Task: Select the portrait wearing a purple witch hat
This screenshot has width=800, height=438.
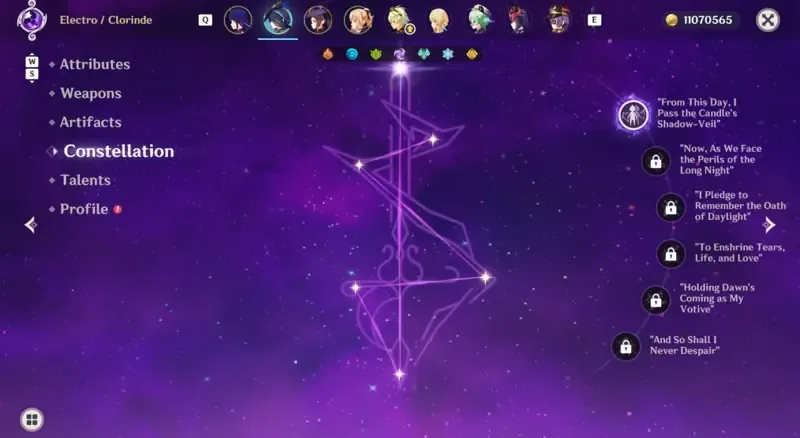Action: [x=318, y=20]
